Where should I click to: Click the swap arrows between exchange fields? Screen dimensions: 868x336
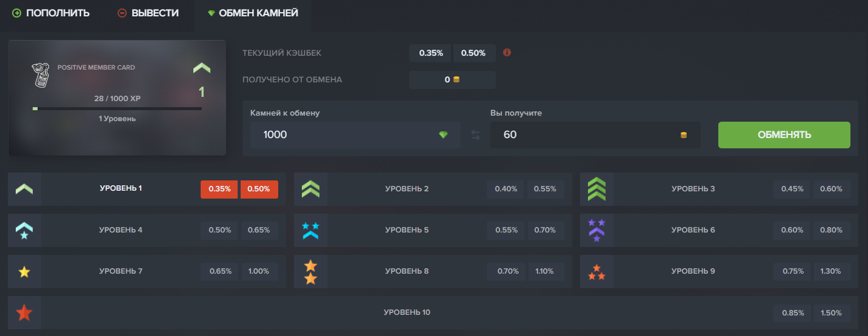[x=476, y=135]
